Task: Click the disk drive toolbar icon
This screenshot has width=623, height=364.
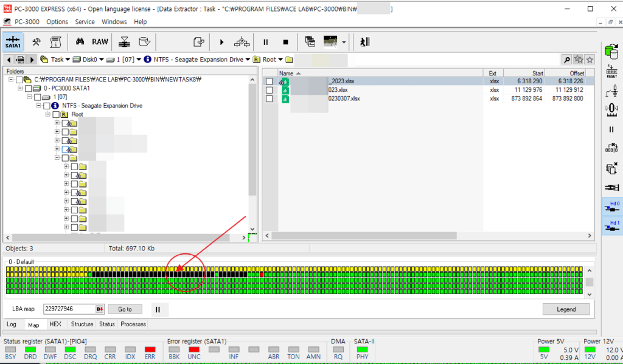Action: [x=144, y=42]
